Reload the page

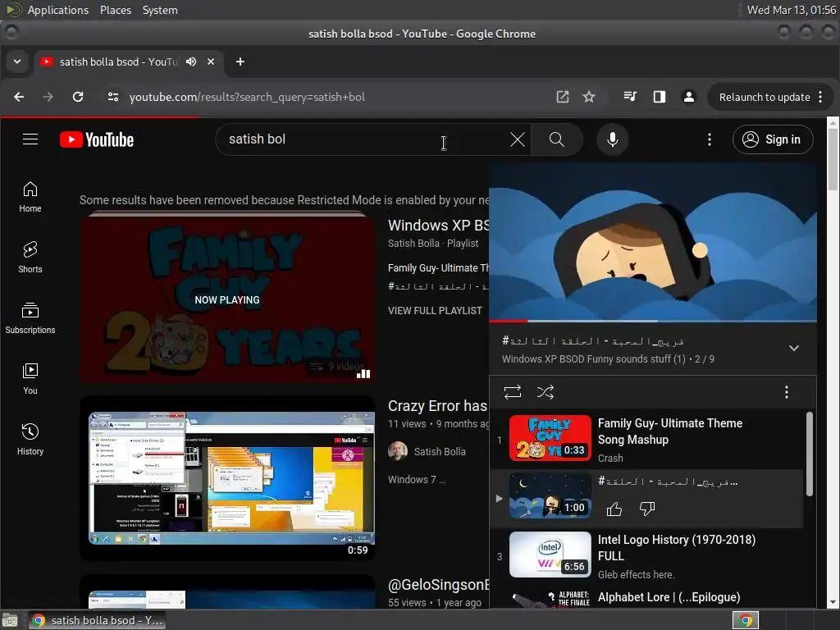pos(78,97)
